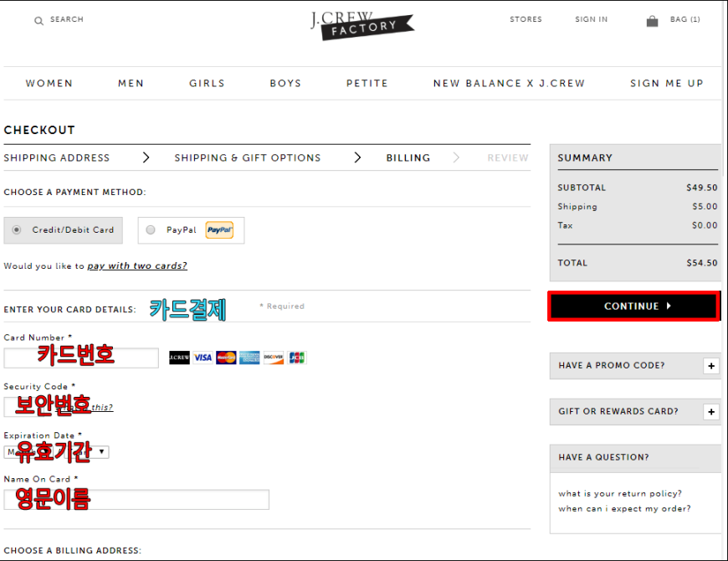This screenshot has height=561, width=728.
Task: Open the J.Crew Factory logo homepage
Action: tap(362, 26)
